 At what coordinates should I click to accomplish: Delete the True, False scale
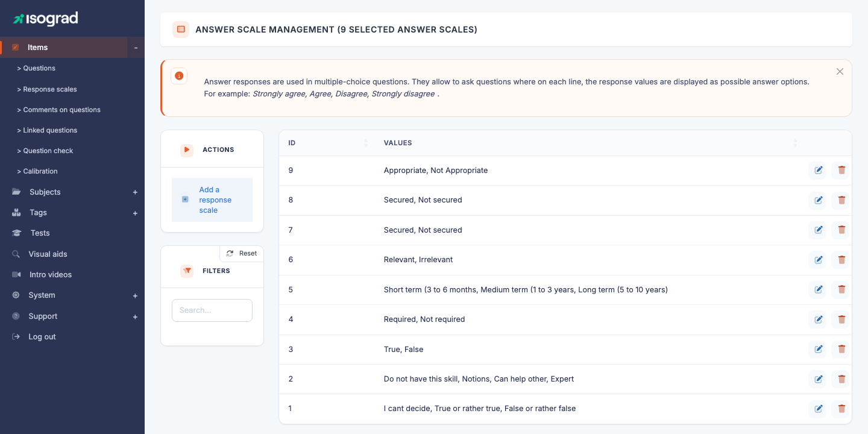click(x=841, y=349)
